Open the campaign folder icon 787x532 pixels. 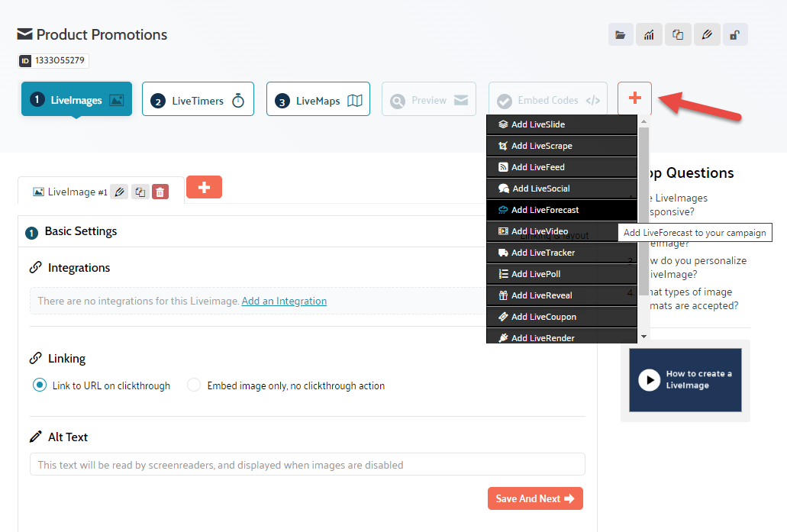coord(621,35)
